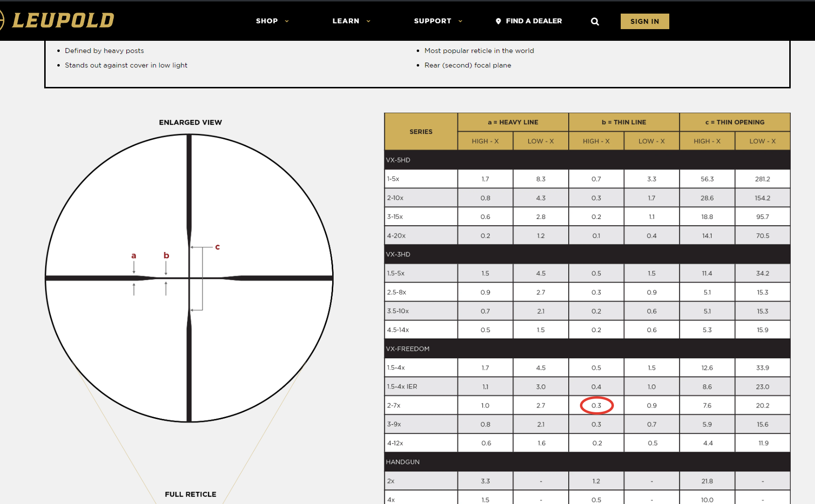Open the SHOP menu
The width and height of the screenshot is (815, 504).
[x=267, y=21]
